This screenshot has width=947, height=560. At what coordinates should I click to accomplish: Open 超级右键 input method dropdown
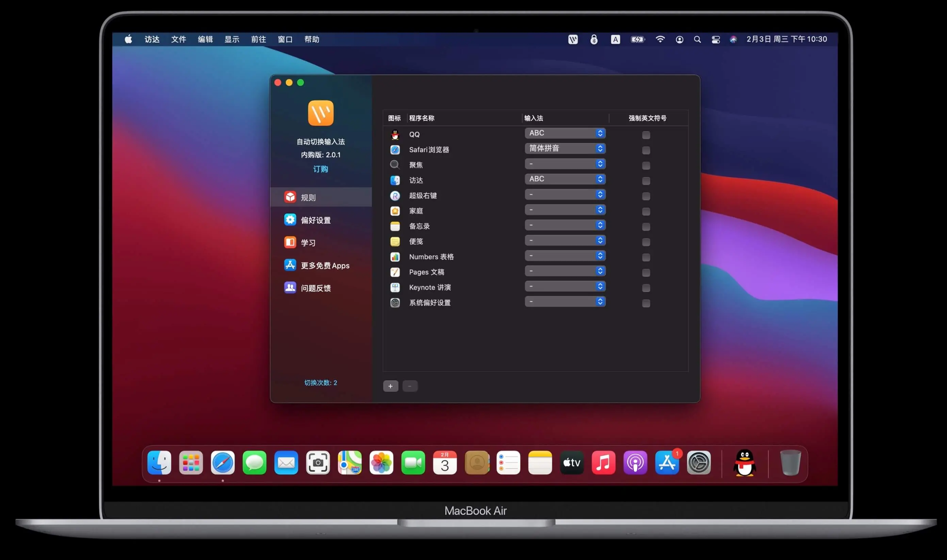click(x=565, y=194)
